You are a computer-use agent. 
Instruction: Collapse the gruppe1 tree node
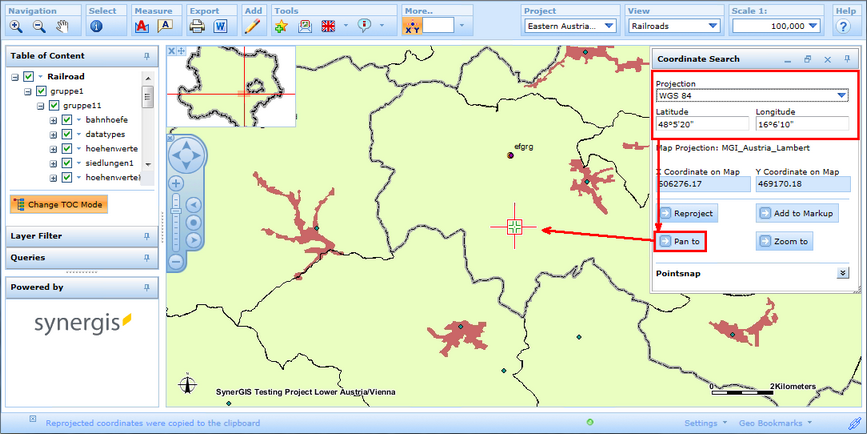[x=28, y=92]
